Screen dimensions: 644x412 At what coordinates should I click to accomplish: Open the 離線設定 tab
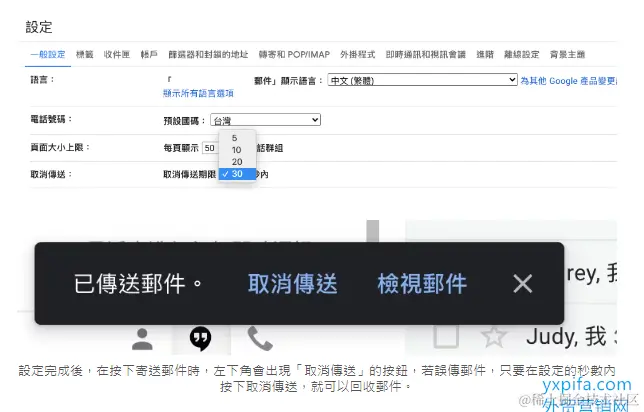(x=521, y=54)
